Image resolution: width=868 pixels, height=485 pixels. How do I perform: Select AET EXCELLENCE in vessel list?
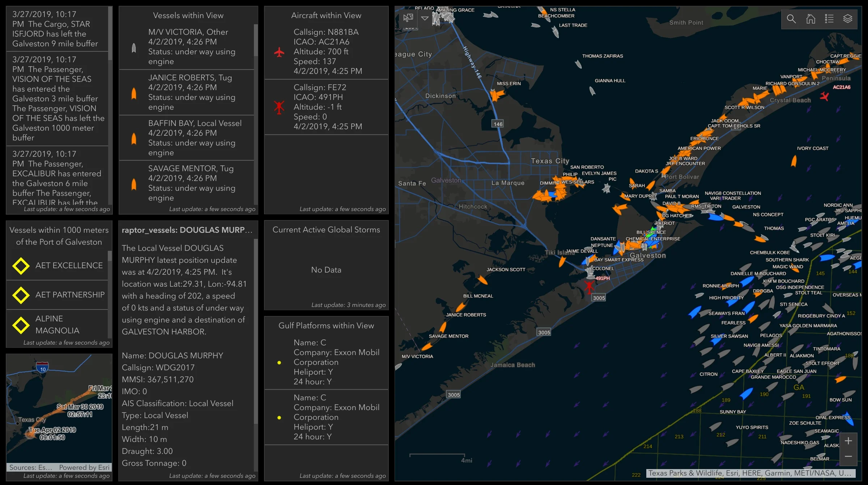[x=69, y=266]
